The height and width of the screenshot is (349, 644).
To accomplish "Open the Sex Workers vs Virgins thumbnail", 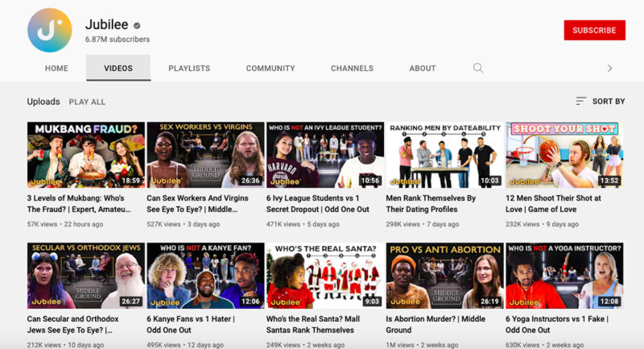I will click(x=205, y=155).
